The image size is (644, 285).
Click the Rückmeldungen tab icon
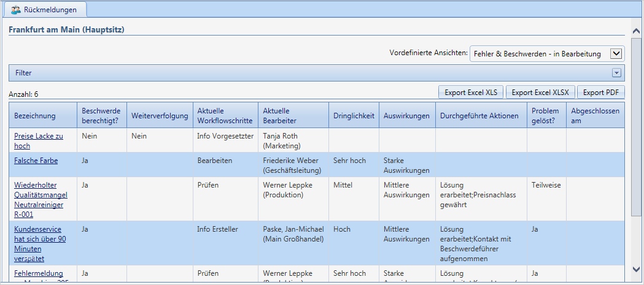tap(15, 10)
